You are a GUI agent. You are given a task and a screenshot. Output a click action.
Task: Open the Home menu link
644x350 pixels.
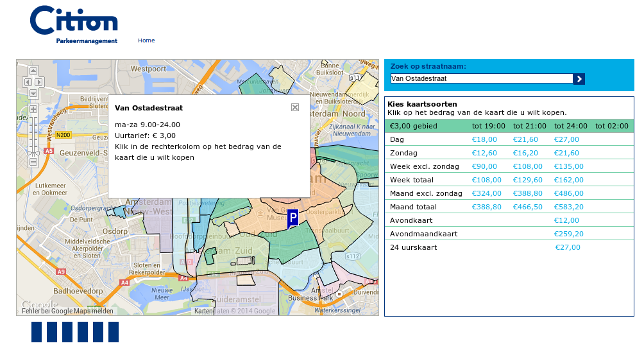(x=146, y=40)
